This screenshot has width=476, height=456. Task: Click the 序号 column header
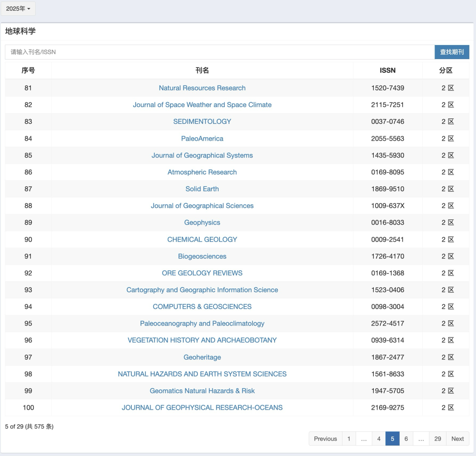(28, 71)
